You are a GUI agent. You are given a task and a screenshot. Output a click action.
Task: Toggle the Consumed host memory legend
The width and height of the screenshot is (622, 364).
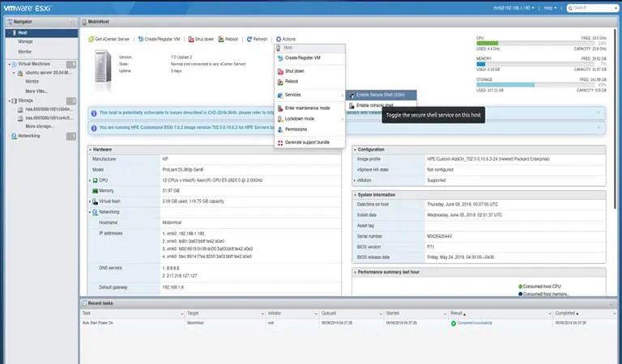pyautogui.click(x=543, y=294)
